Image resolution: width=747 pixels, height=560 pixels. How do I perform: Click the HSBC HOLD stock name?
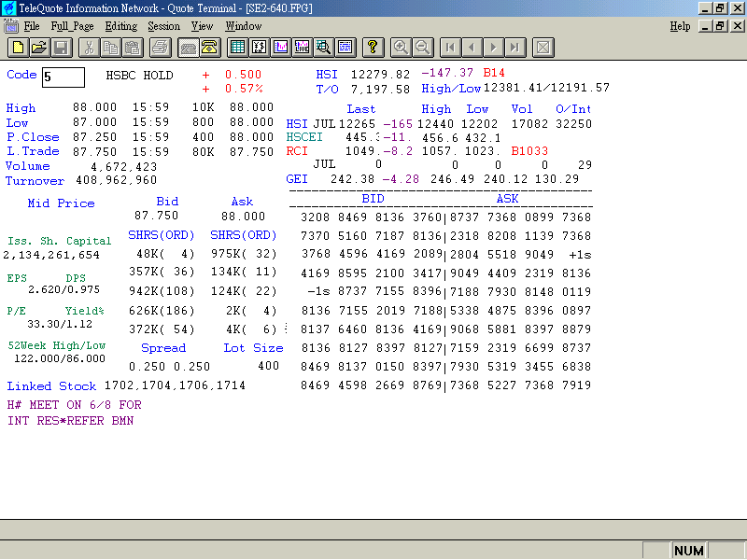point(139,76)
